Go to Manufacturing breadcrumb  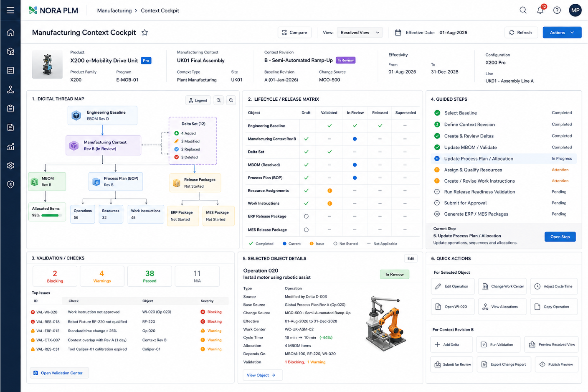[x=114, y=10]
